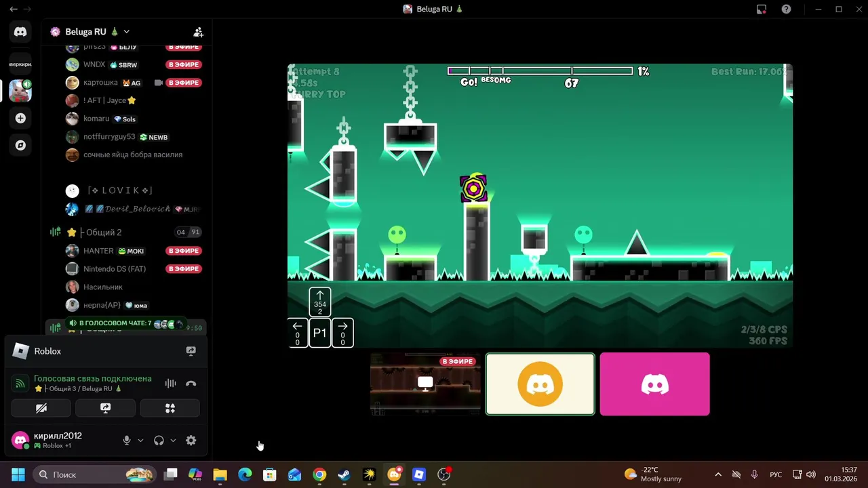Viewport: 868px width, 488px height.
Task: Open voice connection quality signal icon
Action: [x=20, y=384]
